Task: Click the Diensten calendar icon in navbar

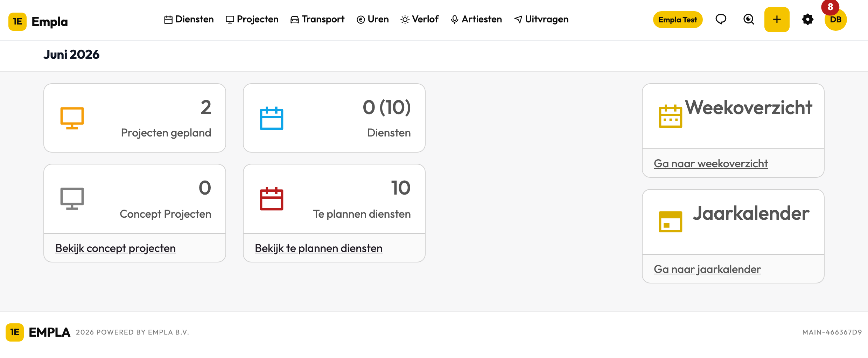Action: point(168,20)
